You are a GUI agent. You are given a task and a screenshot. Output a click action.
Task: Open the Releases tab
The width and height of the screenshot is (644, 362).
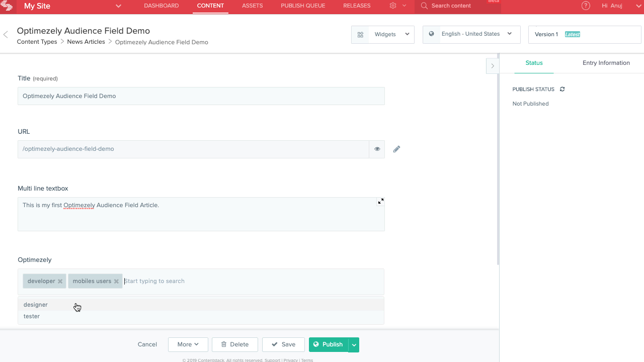(357, 6)
